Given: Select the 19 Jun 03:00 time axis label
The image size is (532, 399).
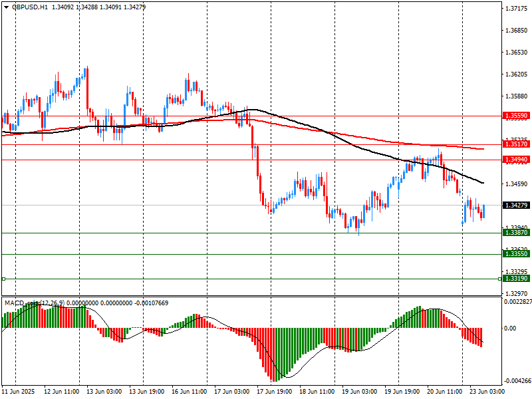Looking at the screenshot, I should (x=360, y=392).
